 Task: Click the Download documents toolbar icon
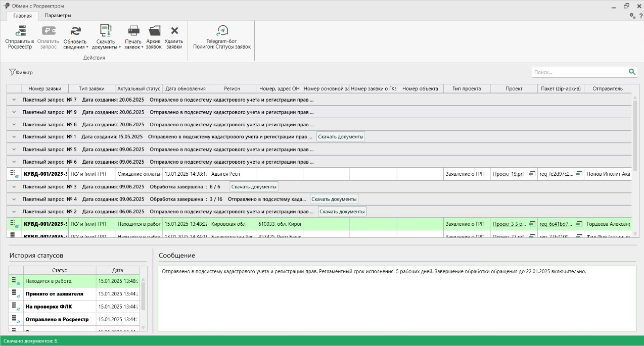pos(106,31)
